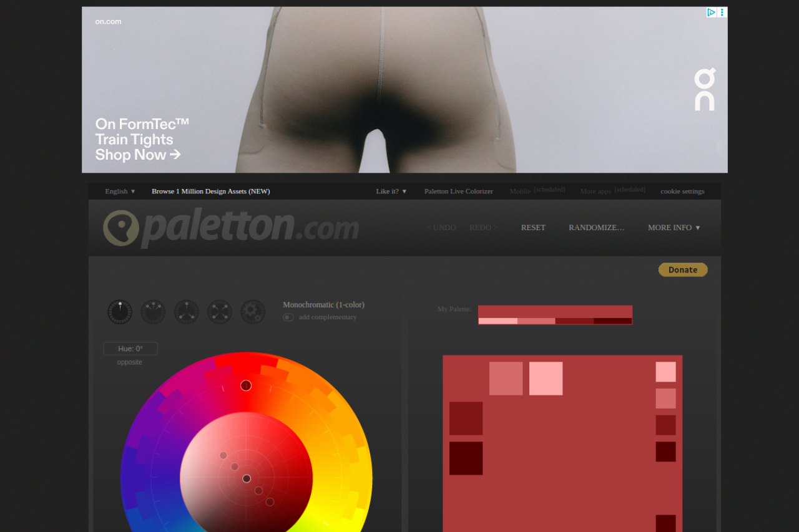799x532 pixels.
Task: Click the Paletton logo
Action: (x=231, y=228)
